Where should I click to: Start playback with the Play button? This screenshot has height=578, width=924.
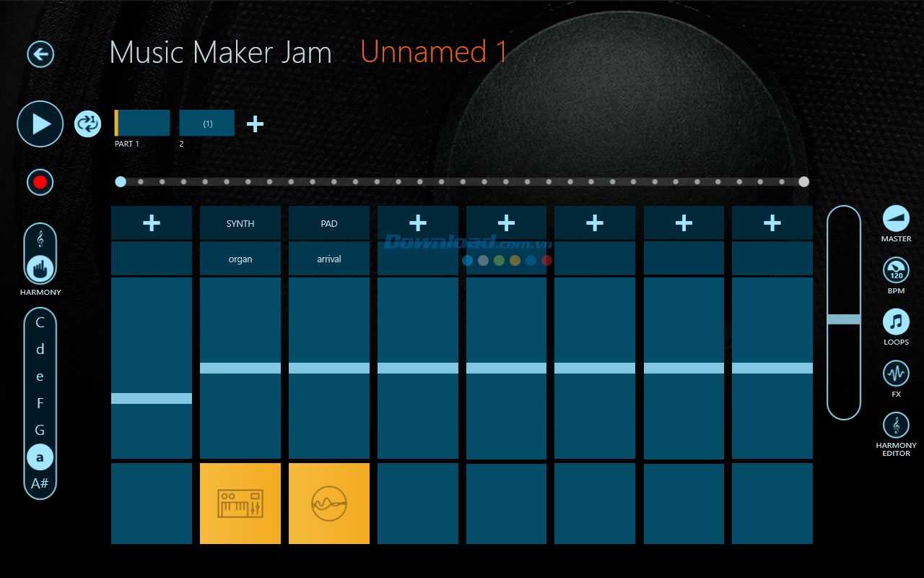[x=40, y=124]
